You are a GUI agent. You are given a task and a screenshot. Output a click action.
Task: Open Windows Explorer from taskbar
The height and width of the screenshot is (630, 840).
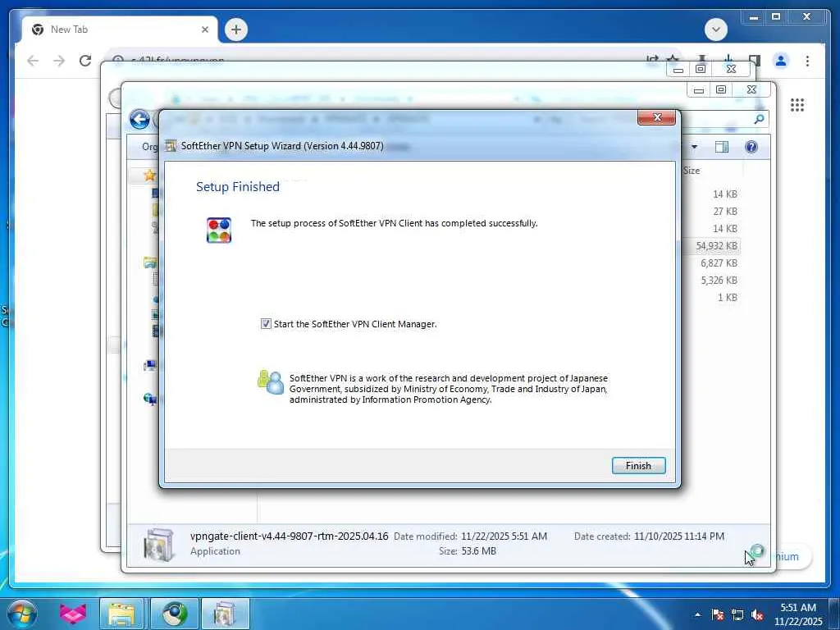click(x=121, y=614)
